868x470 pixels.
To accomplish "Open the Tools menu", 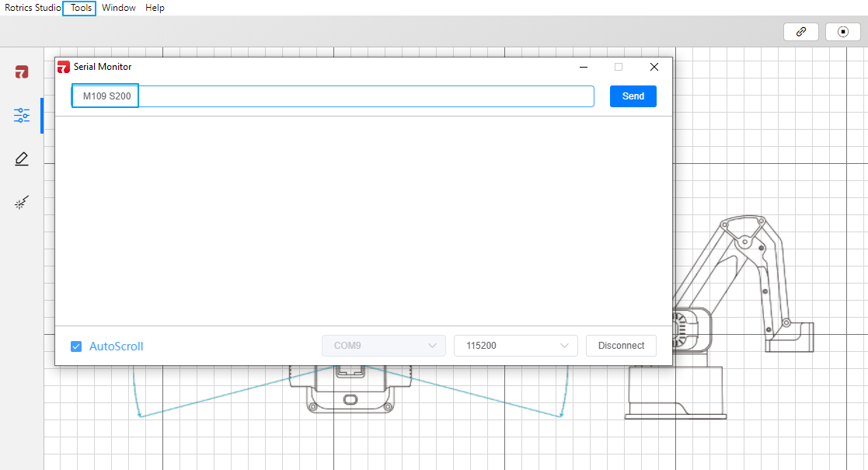I will (81, 8).
